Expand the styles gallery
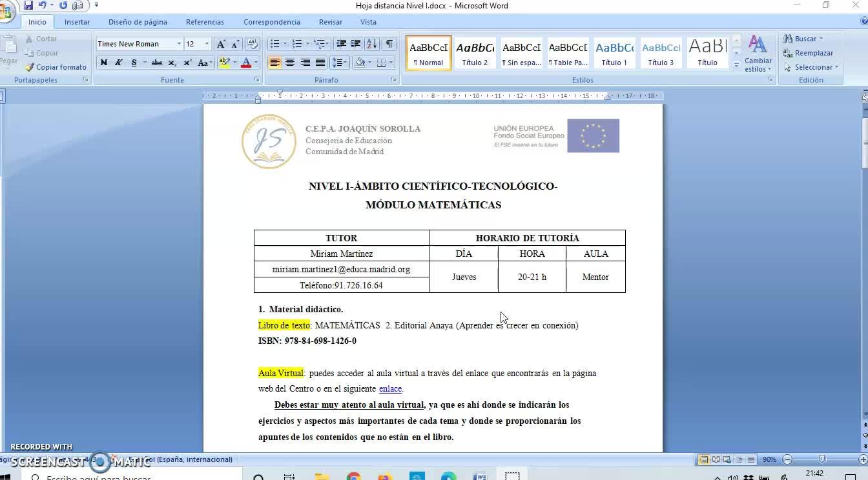The height and width of the screenshot is (480, 868). pos(736,65)
